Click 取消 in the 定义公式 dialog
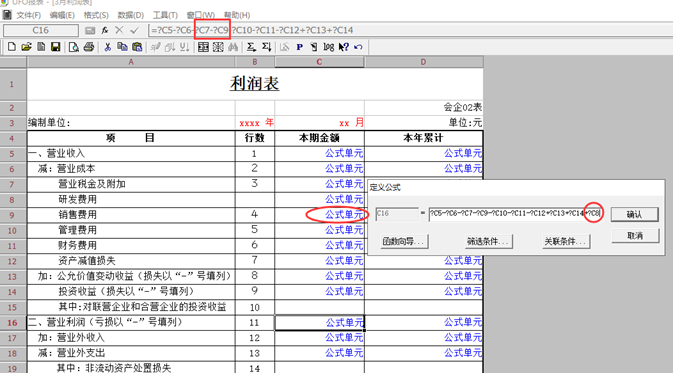Screen dimensions: 673x373 635,236
